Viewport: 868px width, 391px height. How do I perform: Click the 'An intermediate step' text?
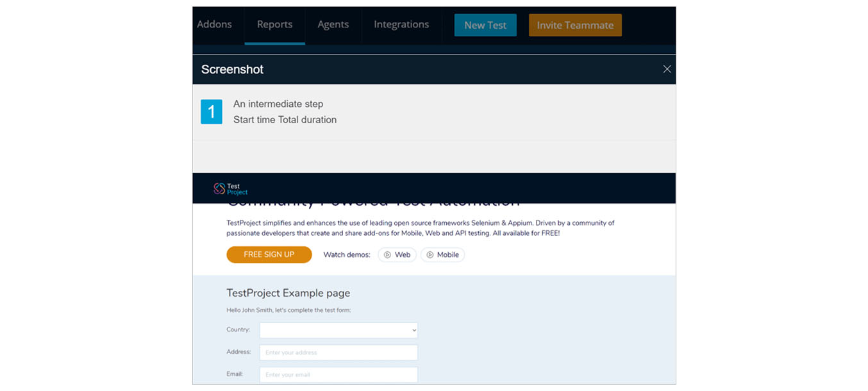(278, 104)
